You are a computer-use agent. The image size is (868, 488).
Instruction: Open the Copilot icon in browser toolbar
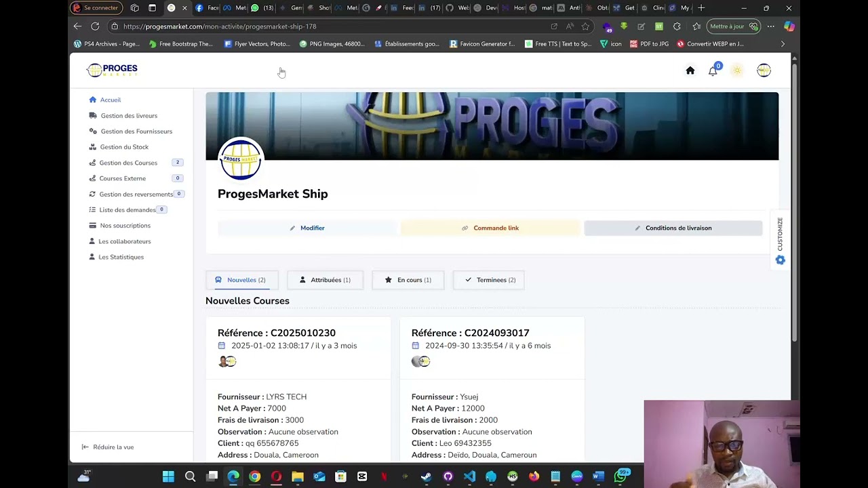[x=789, y=26]
